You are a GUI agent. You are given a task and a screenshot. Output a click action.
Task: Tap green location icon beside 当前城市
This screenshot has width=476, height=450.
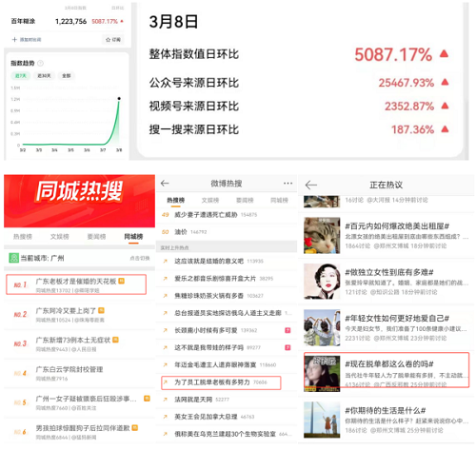[13, 258]
